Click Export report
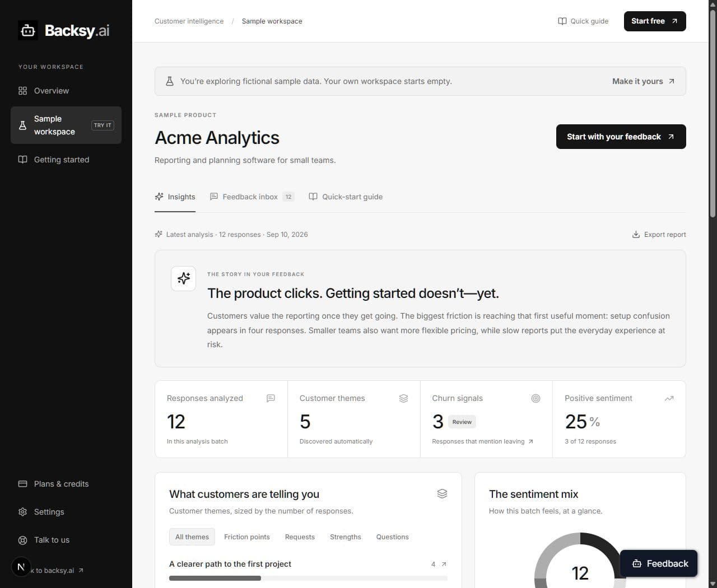Screen dimensions: 717x588 point(659,235)
